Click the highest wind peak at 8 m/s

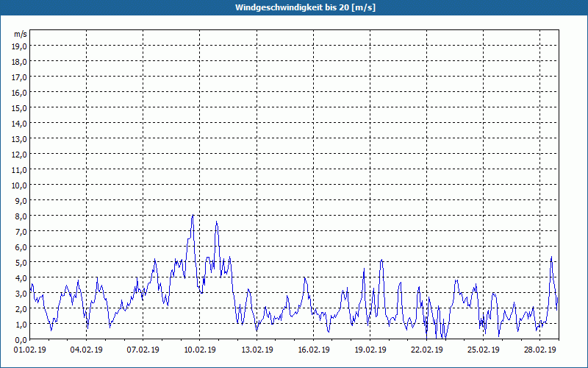(193, 216)
